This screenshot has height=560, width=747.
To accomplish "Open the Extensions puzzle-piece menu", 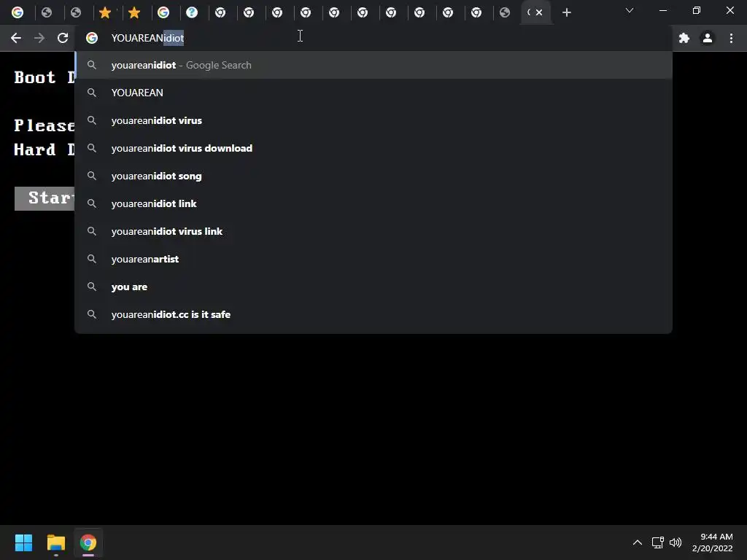I will click(684, 38).
